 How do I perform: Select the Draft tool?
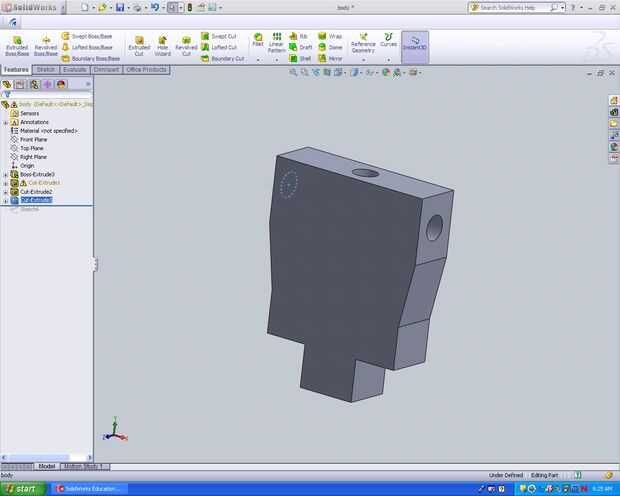(x=301, y=47)
